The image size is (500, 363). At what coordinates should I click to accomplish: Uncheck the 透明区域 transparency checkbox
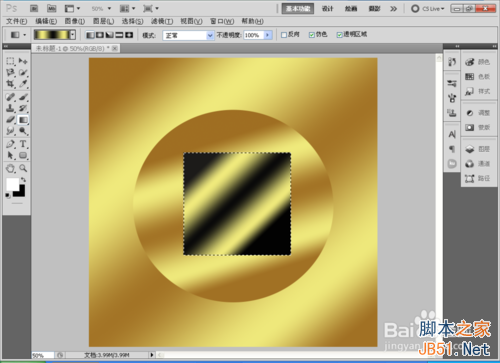[340, 35]
